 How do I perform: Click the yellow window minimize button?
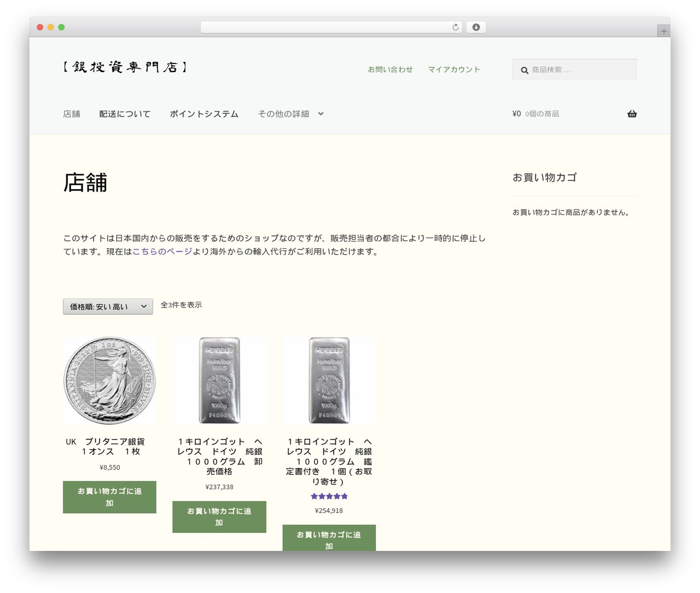pyautogui.click(x=50, y=27)
